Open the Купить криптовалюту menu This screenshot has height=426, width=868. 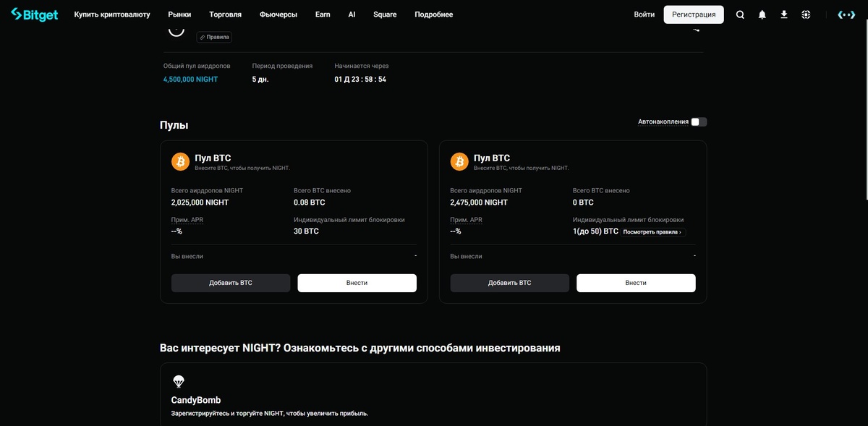coord(112,14)
